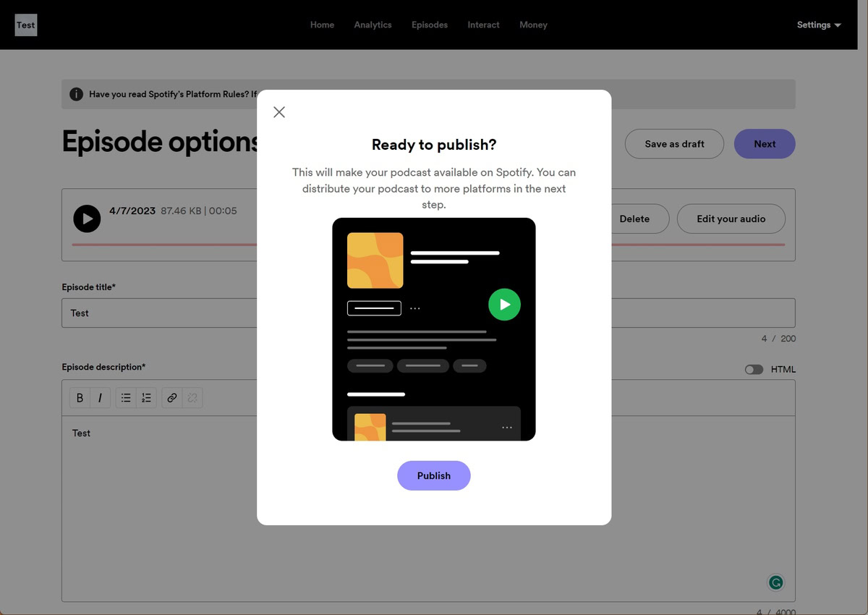
Task: Click the audio progress bar
Action: pyautogui.click(x=428, y=245)
